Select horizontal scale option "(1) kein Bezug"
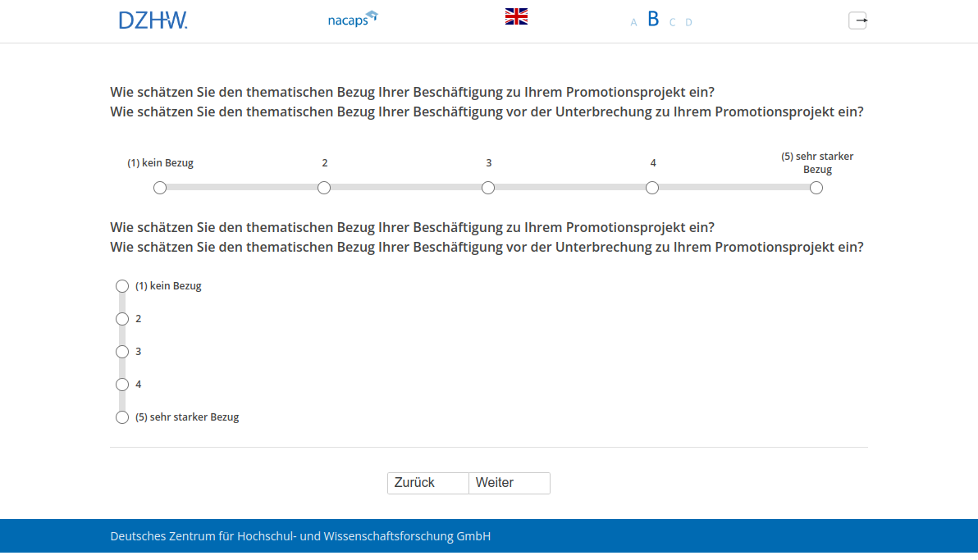The height and width of the screenshot is (560, 978). 160,188
